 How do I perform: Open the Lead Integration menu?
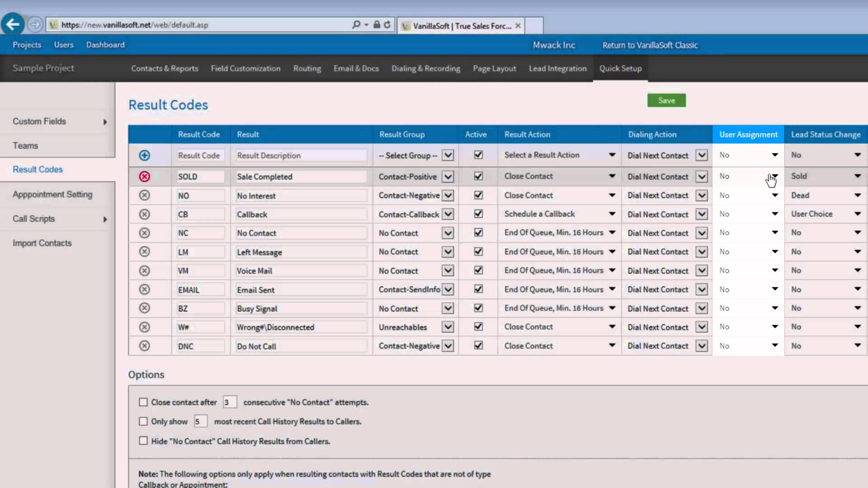click(557, 68)
